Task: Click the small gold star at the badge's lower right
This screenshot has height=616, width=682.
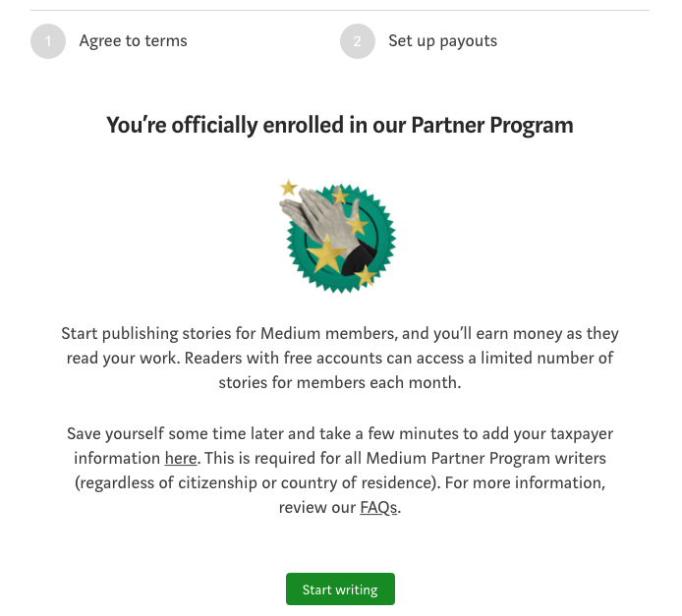Action: tap(366, 275)
